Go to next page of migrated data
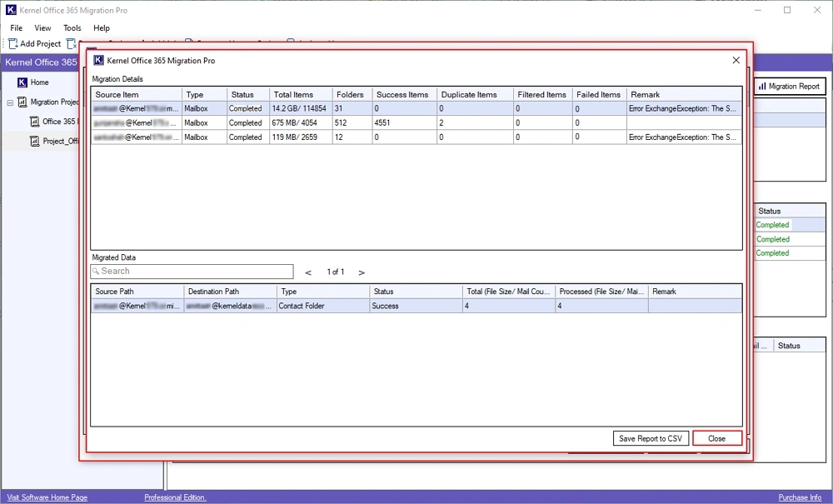This screenshot has height=504, width=833. click(362, 272)
